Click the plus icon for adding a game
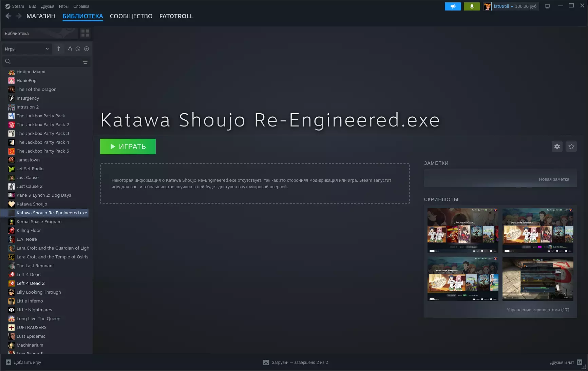Screen dimensions: 588x371 point(8,362)
